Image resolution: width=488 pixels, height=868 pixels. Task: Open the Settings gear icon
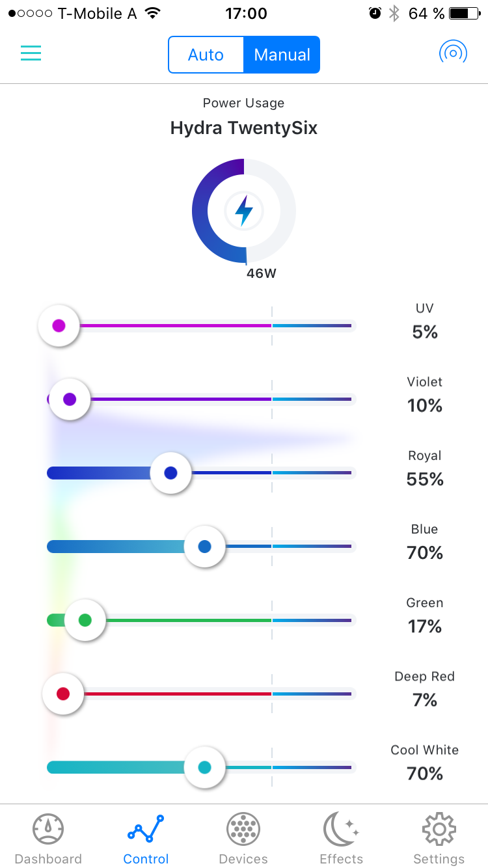(x=439, y=829)
